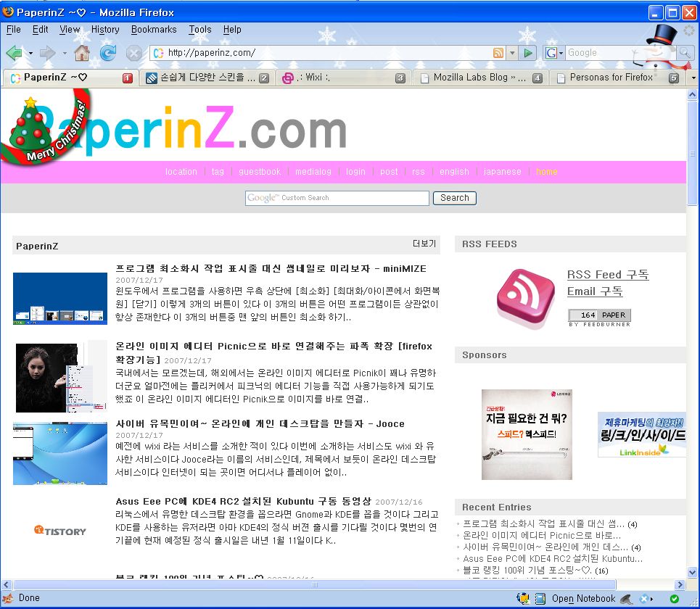Click the tag navigation link
This screenshot has height=609, width=700.
[x=218, y=171]
